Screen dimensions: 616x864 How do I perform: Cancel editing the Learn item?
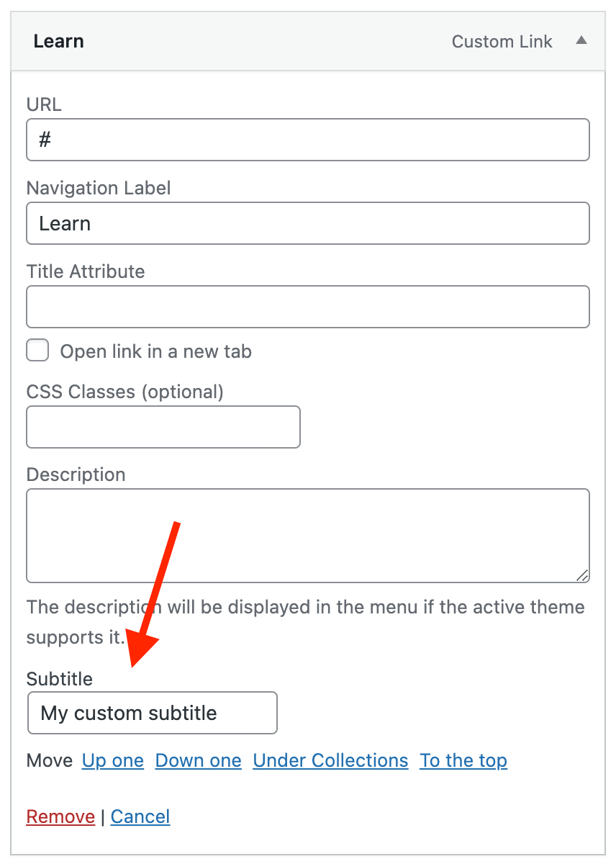140,816
